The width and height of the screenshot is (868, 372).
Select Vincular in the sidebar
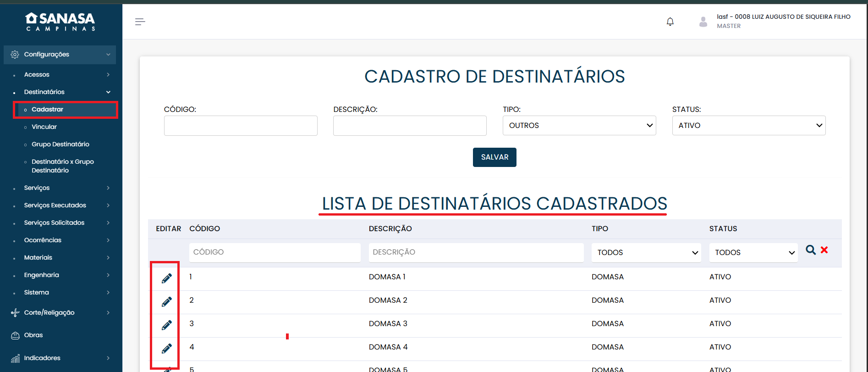pyautogui.click(x=44, y=127)
